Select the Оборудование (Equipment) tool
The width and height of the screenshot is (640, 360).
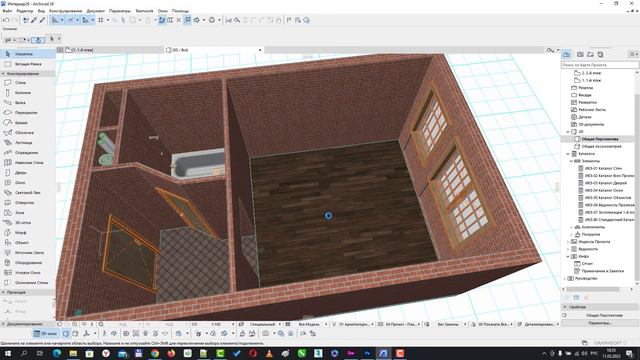[x=28, y=262]
